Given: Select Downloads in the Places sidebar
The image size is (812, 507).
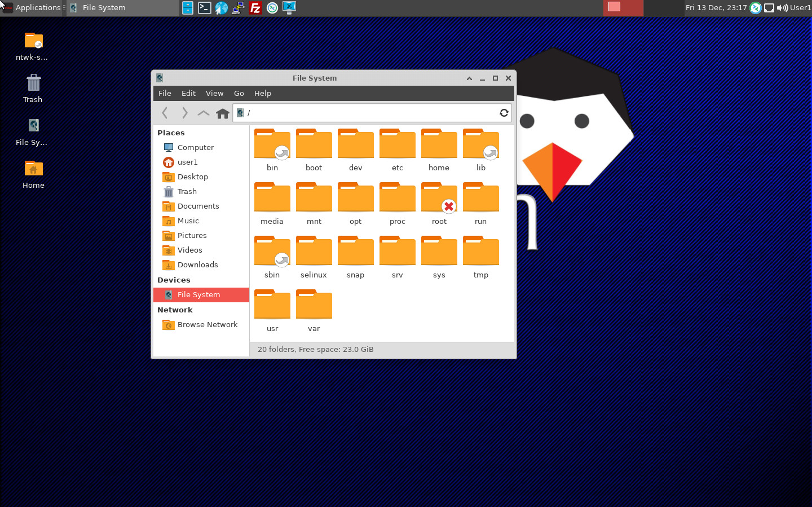Looking at the screenshot, I should (197, 264).
